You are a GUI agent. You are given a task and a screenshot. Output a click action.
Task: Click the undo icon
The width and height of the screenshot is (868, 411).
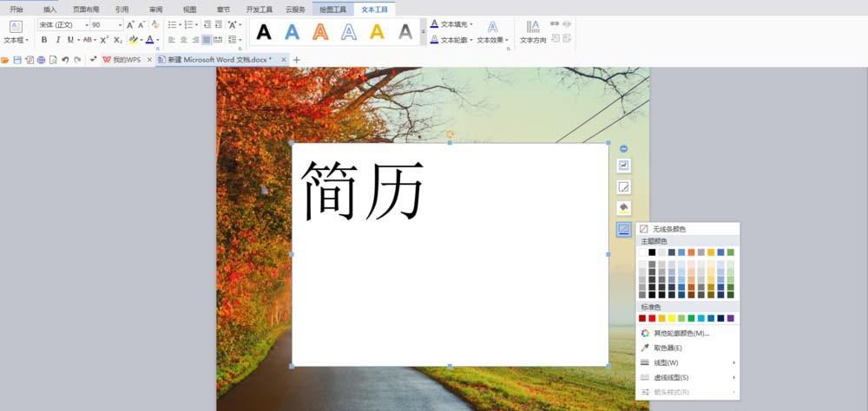[x=65, y=60]
